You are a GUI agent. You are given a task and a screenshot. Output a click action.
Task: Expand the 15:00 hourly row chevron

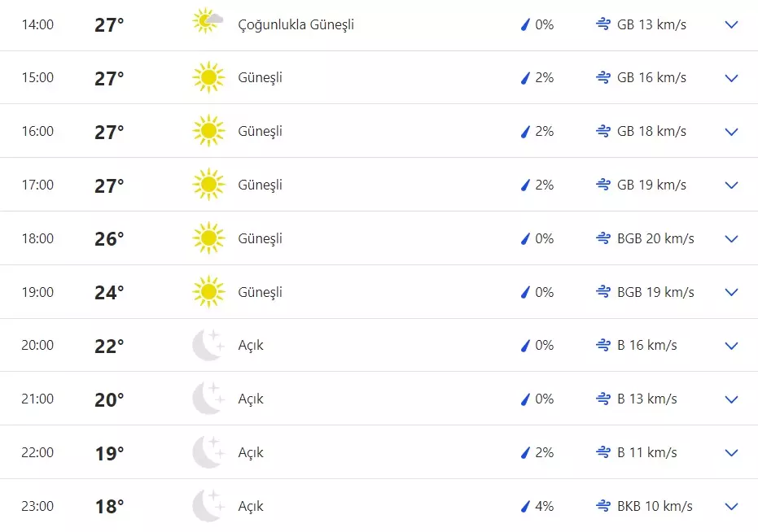click(x=731, y=78)
